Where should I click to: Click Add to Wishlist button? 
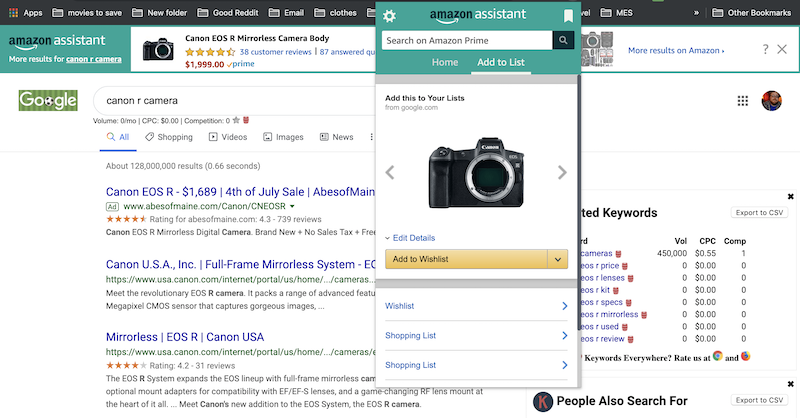pos(466,259)
